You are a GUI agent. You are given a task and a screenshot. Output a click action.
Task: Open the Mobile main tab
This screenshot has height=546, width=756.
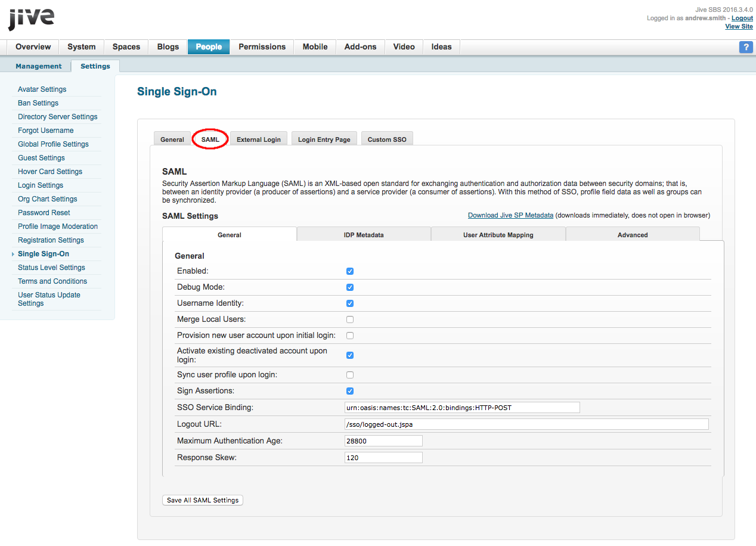pos(315,47)
